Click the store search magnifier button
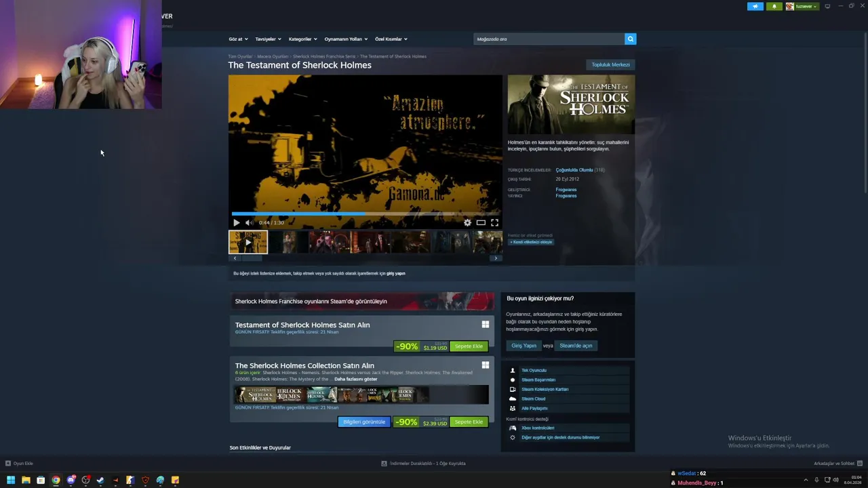 click(x=630, y=39)
